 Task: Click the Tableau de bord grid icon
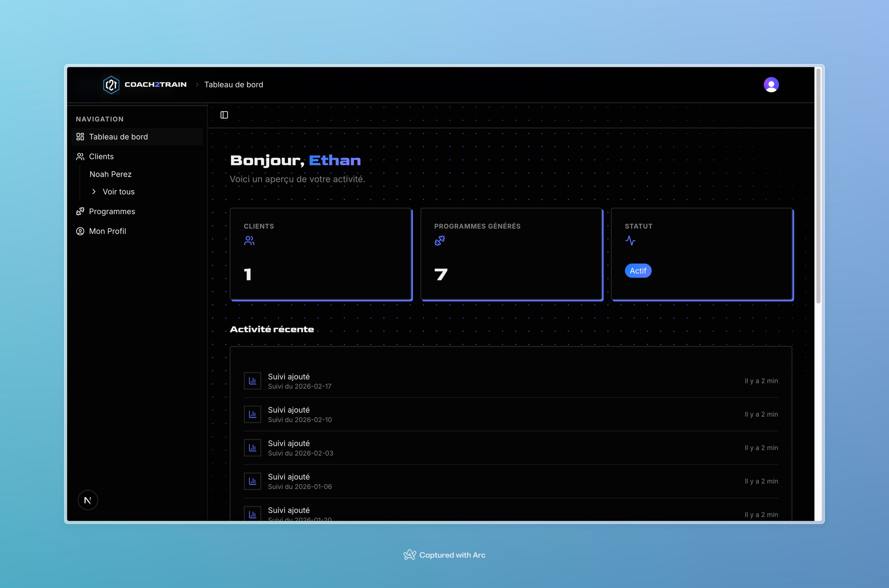[x=80, y=137]
